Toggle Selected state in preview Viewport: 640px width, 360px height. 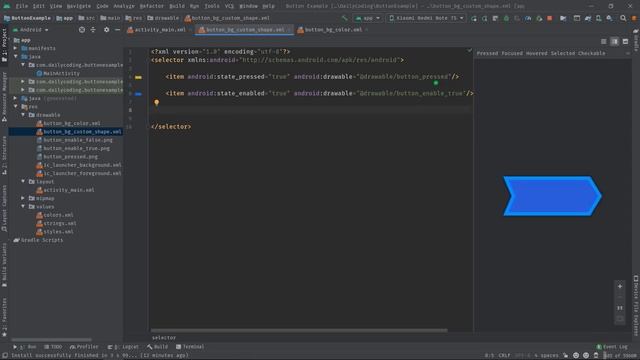tap(562, 53)
